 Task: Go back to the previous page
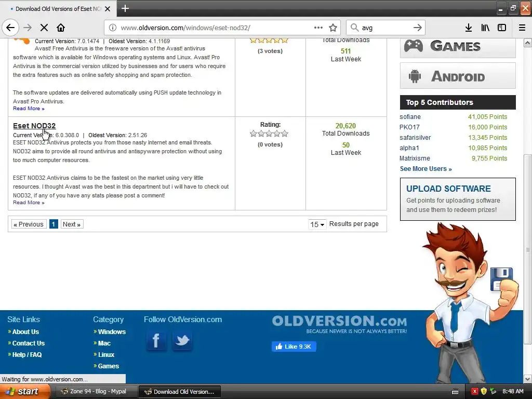point(10,28)
